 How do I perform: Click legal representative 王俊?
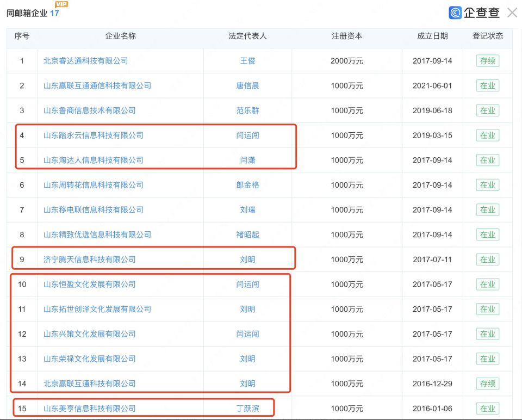(248, 61)
